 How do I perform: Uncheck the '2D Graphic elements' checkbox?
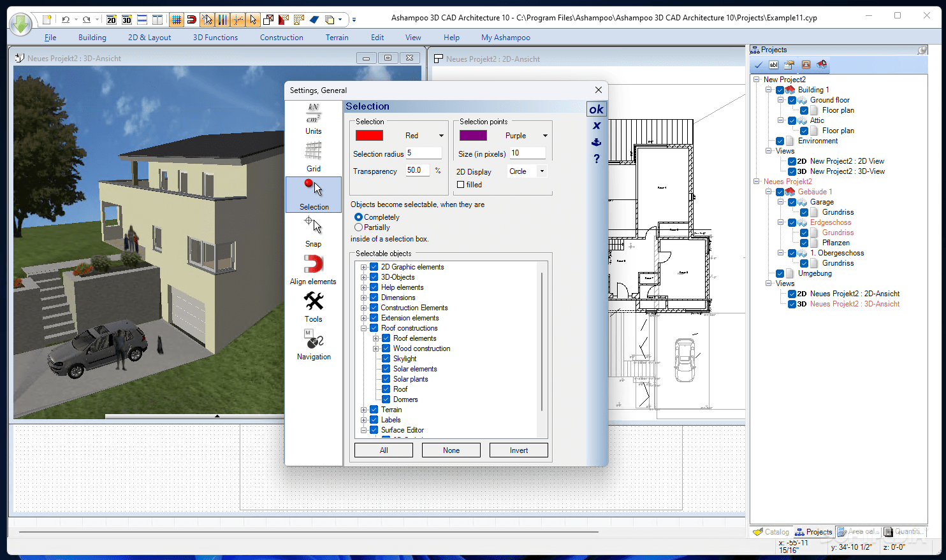(374, 267)
